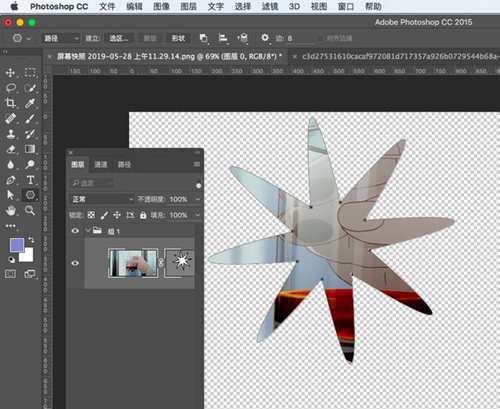This screenshot has width=500, height=409.
Task: Toggle the lock all layer icon
Action: [x=143, y=215]
